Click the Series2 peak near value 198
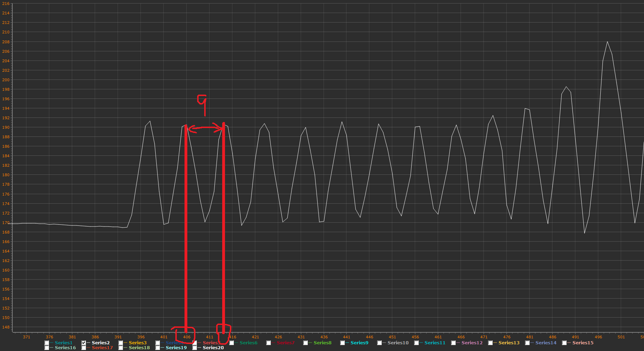The height and width of the screenshot is (351, 644). (566, 87)
